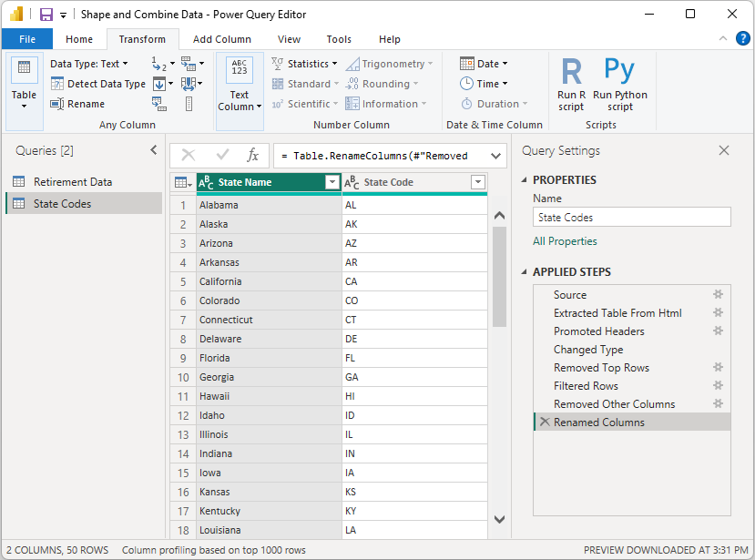Viewport: 755px width, 560px height.
Task: Click the Information button
Action: click(386, 104)
